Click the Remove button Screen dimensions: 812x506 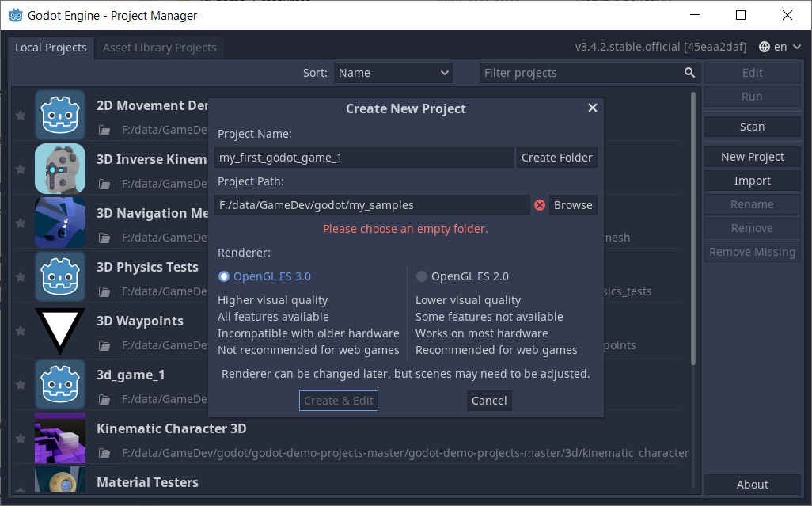coord(753,228)
